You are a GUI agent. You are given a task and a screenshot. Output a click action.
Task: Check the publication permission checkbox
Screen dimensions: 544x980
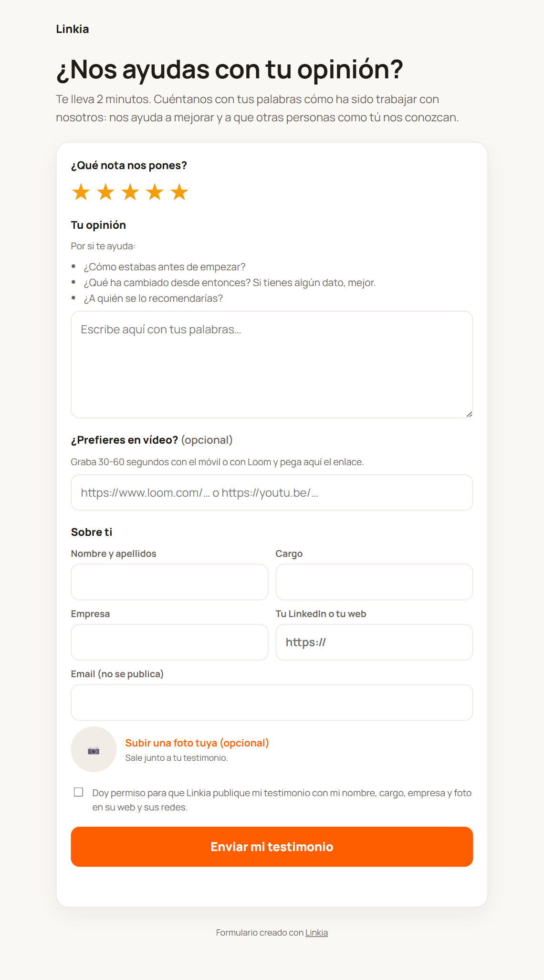(79, 792)
